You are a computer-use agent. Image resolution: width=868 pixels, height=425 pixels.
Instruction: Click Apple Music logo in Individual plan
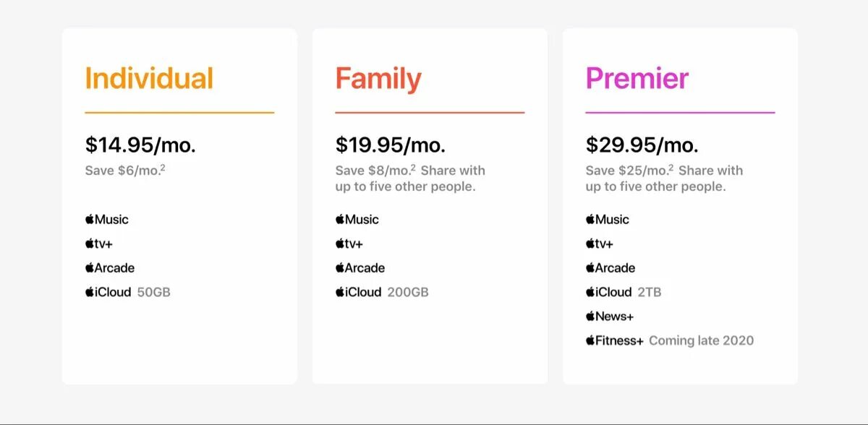107,220
